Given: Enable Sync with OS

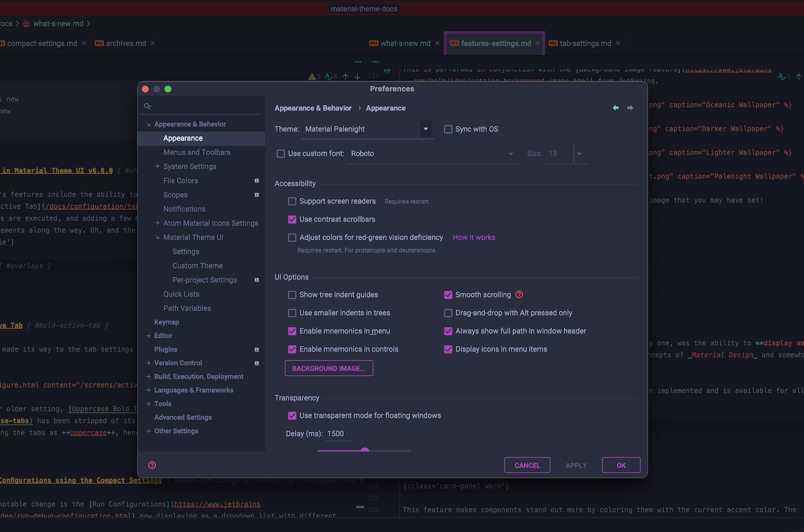Looking at the screenshot, I should [448, 129].
